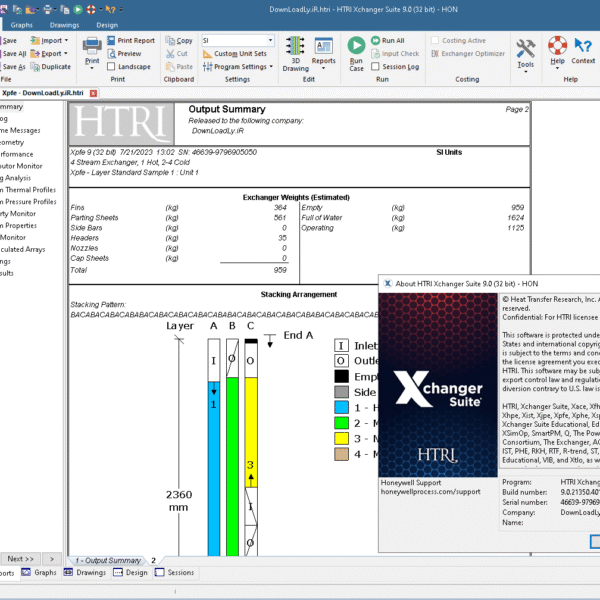Click the Copy icon in Clipboard group
The height and width of the screenshot is (600, 600).
coord(170,40)
